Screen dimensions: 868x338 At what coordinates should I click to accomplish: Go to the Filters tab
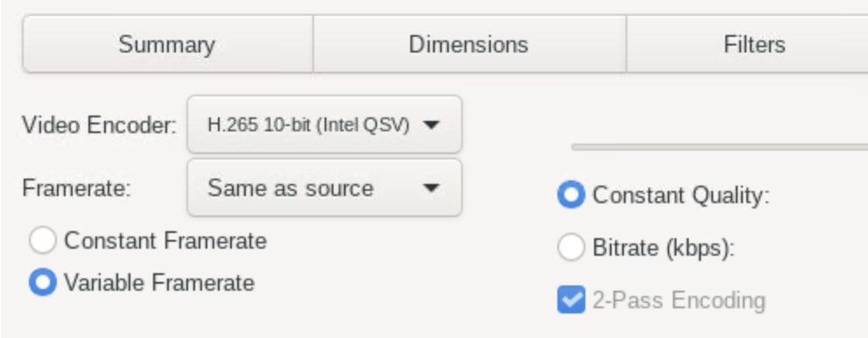747,45
